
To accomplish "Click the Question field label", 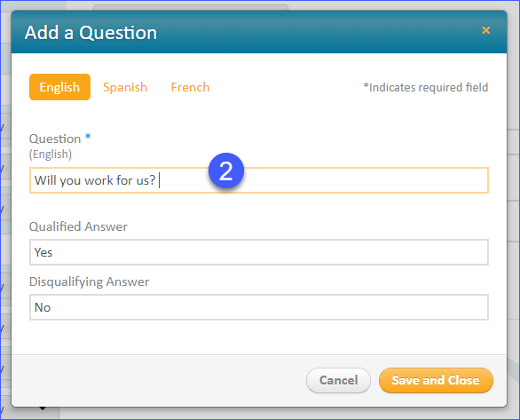I will 55,139.
